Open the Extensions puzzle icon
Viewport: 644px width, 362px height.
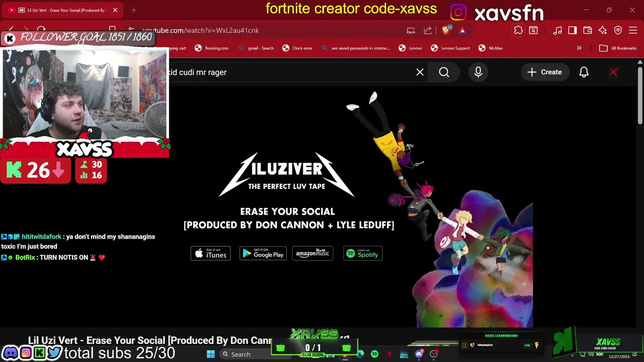pyautogui.click(x=518, y=30)
